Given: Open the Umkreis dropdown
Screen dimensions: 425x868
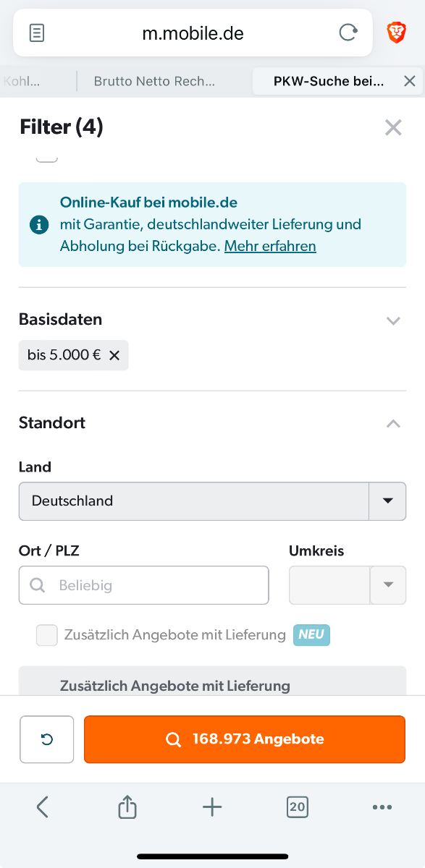Looking at the screenshot, I should [348, 585].
